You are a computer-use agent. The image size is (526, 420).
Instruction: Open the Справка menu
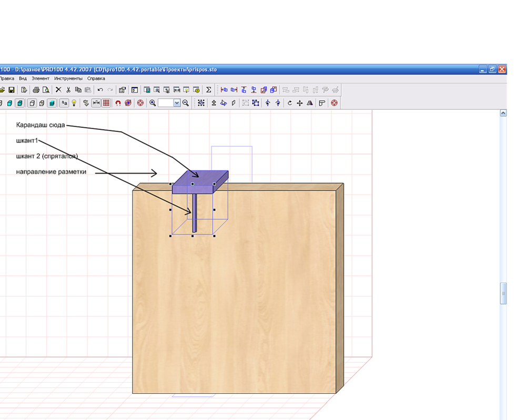click(x=96, y=78)
